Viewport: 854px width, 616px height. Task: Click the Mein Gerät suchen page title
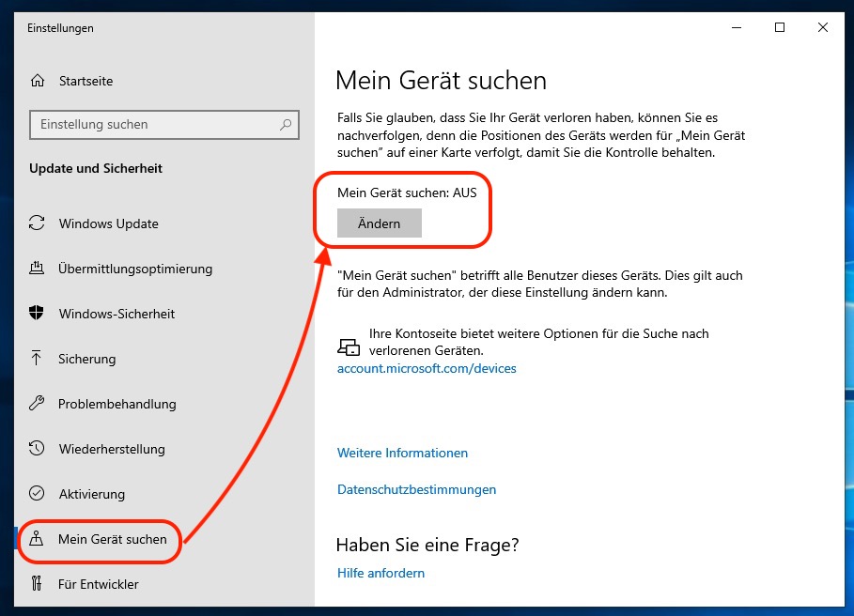point(441,81)
